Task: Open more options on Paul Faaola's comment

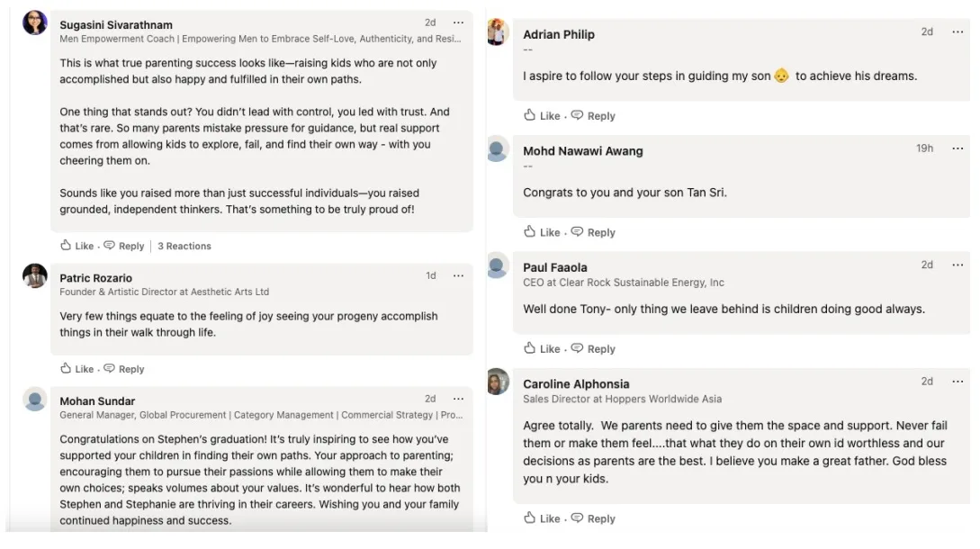Action: pos(958,265)
